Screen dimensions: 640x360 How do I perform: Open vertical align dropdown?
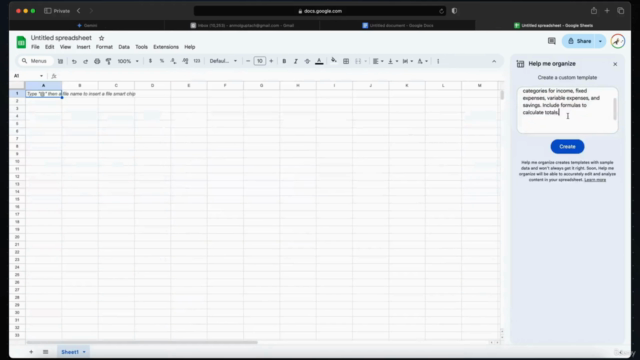393,61
